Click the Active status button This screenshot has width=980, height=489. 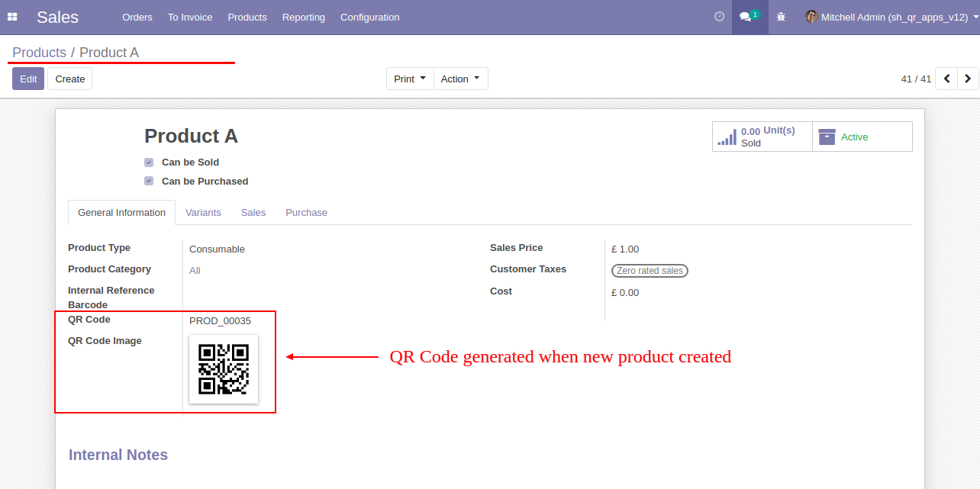pyautogui.click(x=862, y=137)
